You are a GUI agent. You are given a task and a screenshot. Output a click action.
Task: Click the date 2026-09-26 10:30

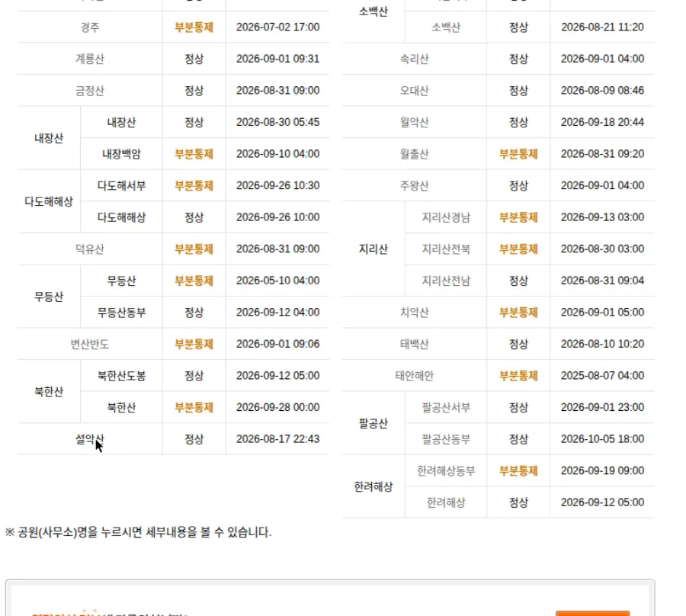pos(277,185)
